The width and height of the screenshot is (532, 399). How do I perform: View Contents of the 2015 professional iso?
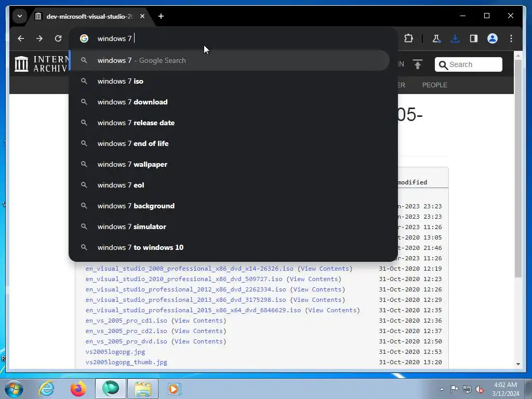point(332,311)
